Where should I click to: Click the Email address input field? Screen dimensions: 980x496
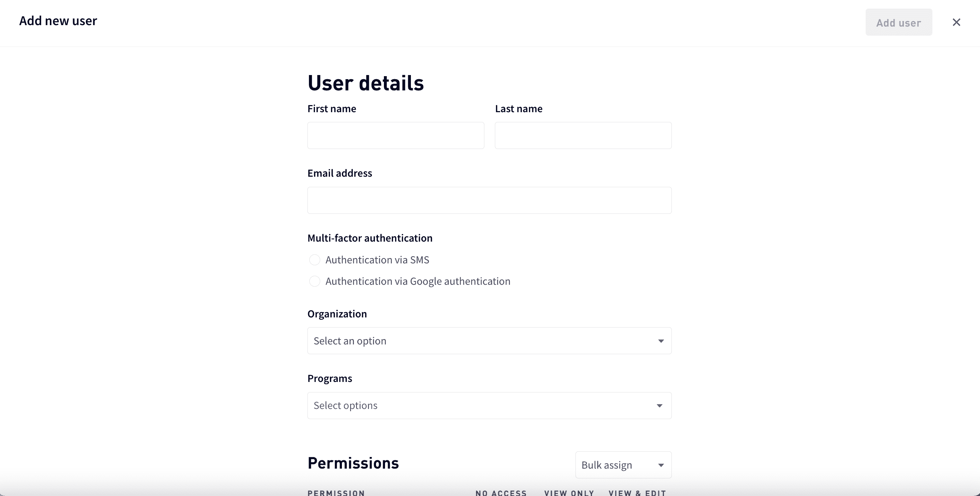pyautogui.click(x=489, y=200)
